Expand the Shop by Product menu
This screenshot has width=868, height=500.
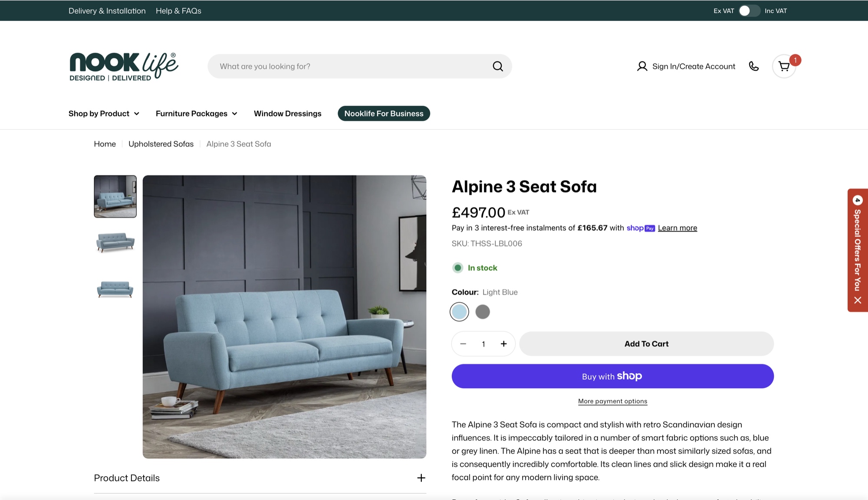tap(104, 114)
